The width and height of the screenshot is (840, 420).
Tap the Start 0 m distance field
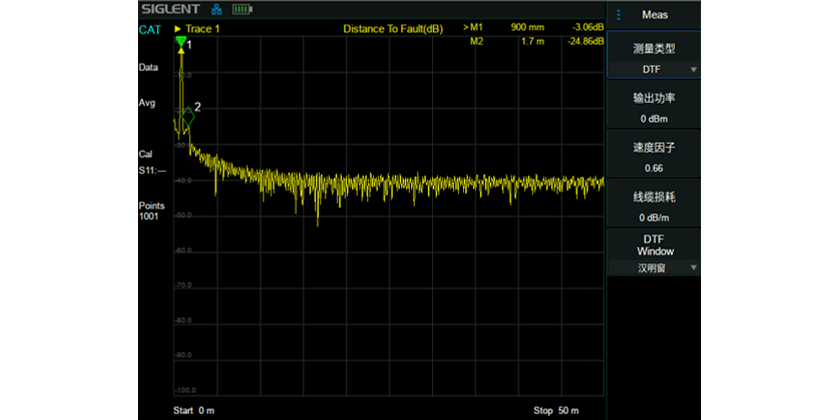click(x=194, y=411)
